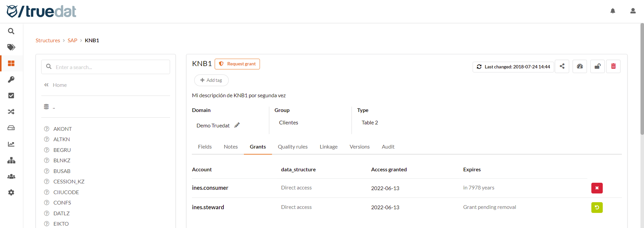This screenshot has width=644, height=228.
Task: Collapse navigation to Home with double chevron
Action: pyautogui.click(x=46, y=85)
